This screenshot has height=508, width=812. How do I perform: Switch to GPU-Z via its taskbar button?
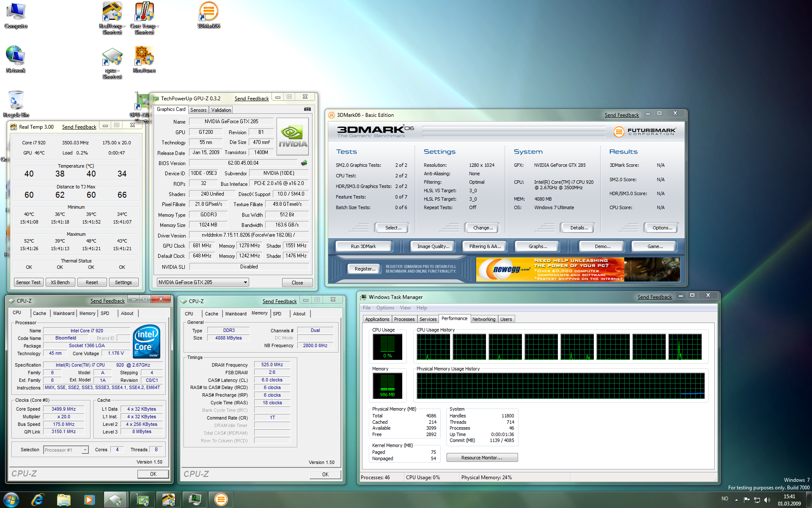pos(143,500)
